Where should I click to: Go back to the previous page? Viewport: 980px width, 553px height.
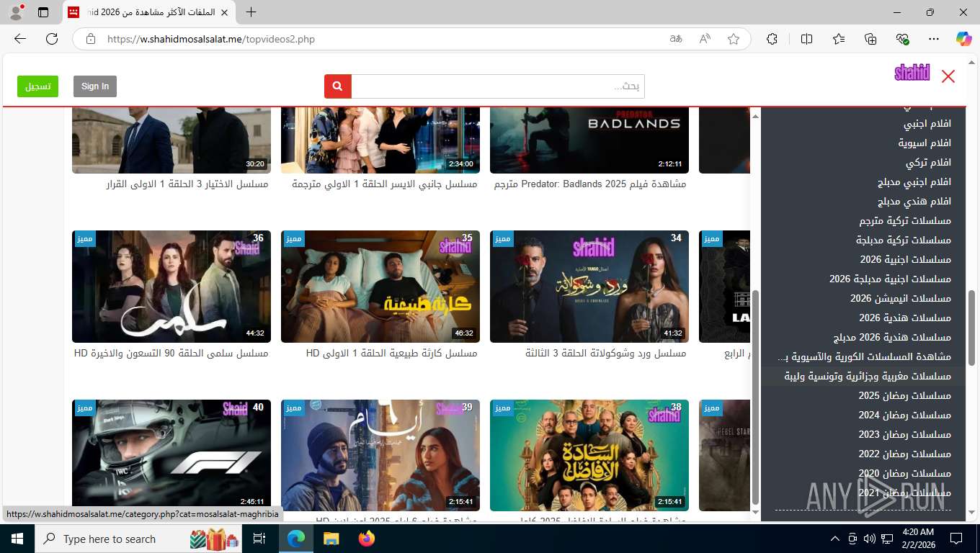pos(20,39)
